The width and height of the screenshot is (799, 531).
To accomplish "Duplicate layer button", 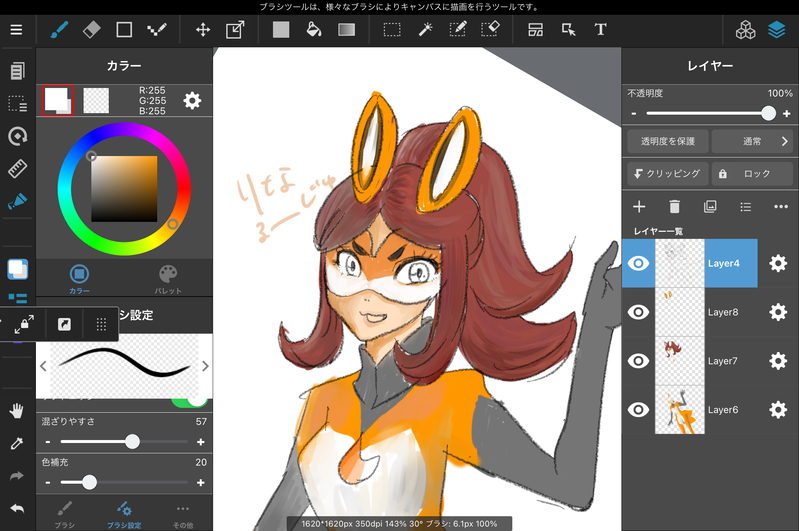I will pos(710,206).
